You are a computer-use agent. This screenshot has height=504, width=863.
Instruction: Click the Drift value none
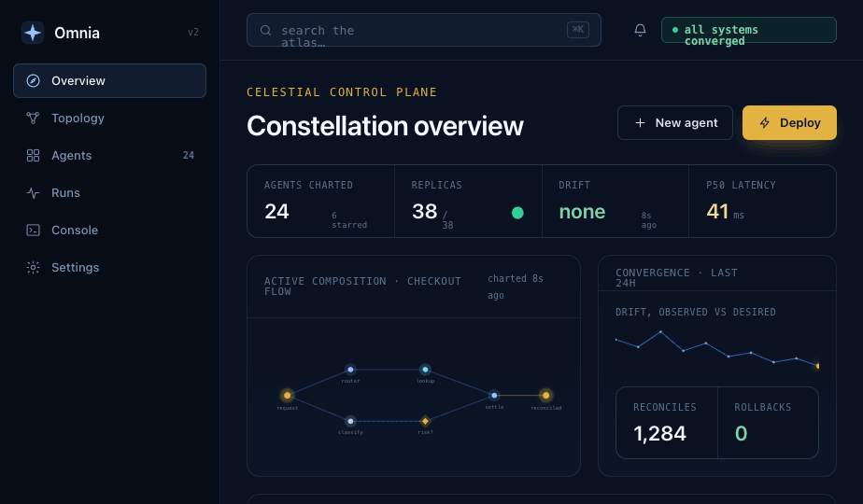(x=582, y=212)
